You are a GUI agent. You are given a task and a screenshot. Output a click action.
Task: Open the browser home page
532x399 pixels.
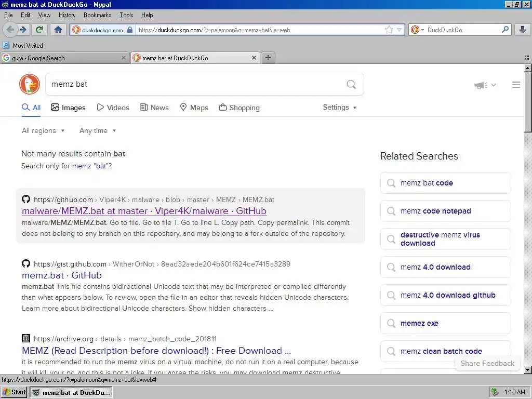(58, 30)
